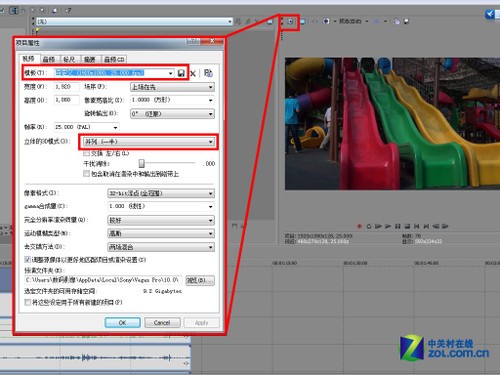Step to the next frame
Screen dimensions: 500x375
(x=445, y=226)
